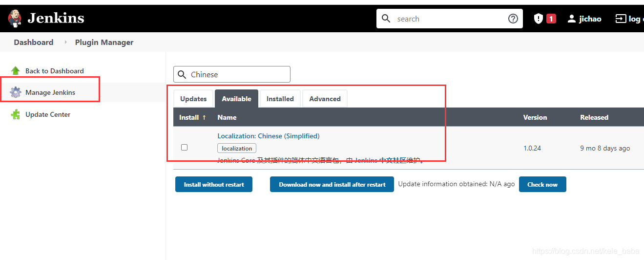The height and width of the screenshot is (260, 644).
Task: Tick the Localization Chinese plugin install checkbox
Action: 184,147
